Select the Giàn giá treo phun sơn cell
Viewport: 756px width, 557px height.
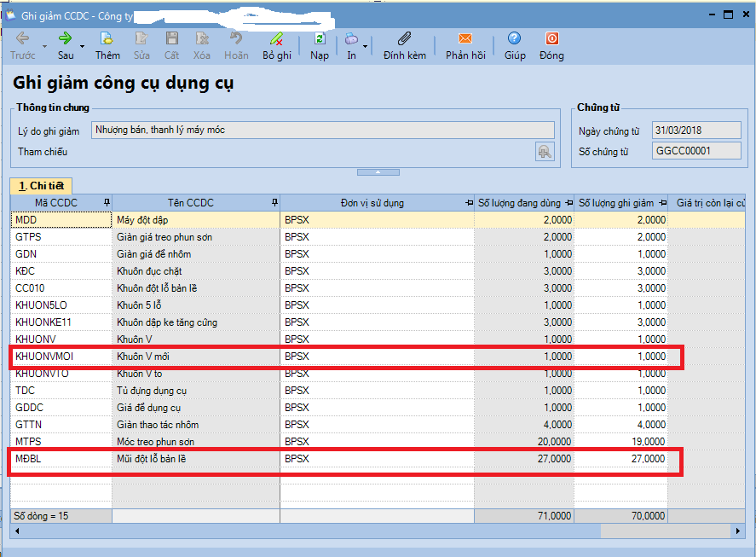tap(196, 237)
